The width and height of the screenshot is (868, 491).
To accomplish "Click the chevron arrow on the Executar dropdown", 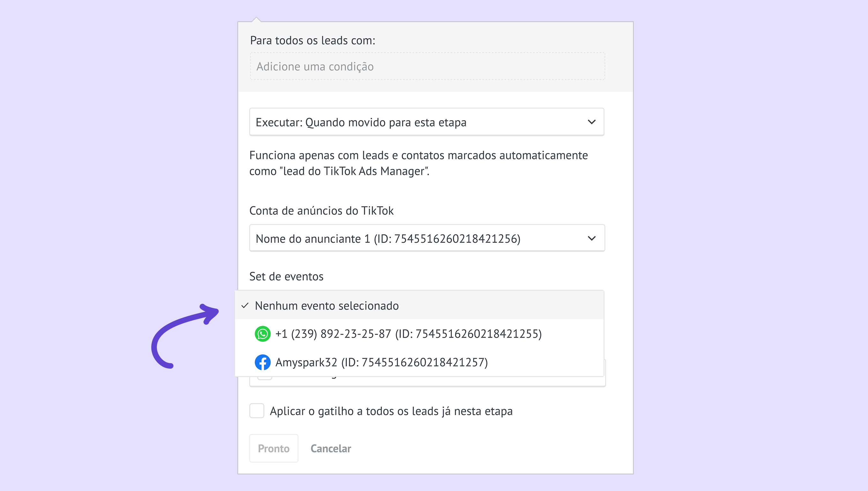I will (x=591, y=122).
